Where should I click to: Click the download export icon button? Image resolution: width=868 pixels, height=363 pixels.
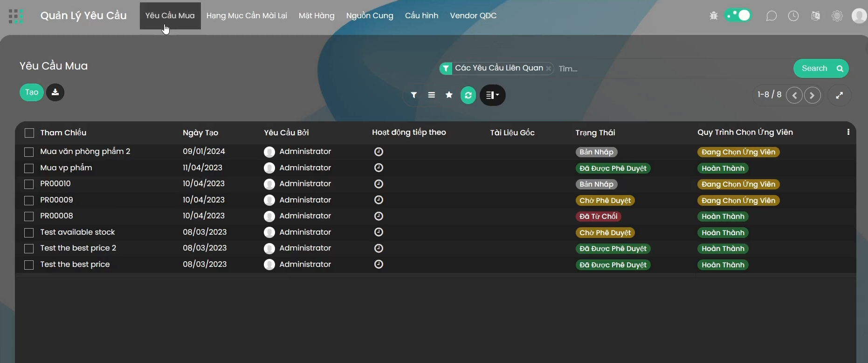[55, 92]
